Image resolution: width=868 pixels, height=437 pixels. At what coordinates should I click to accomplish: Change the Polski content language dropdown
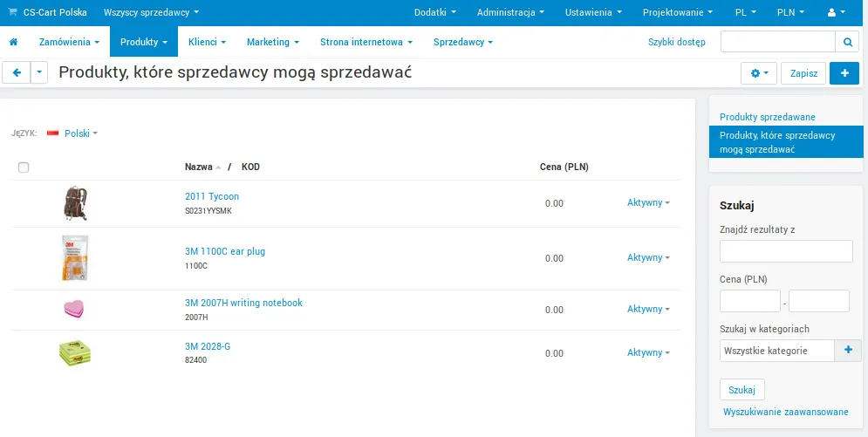point(81,133)
